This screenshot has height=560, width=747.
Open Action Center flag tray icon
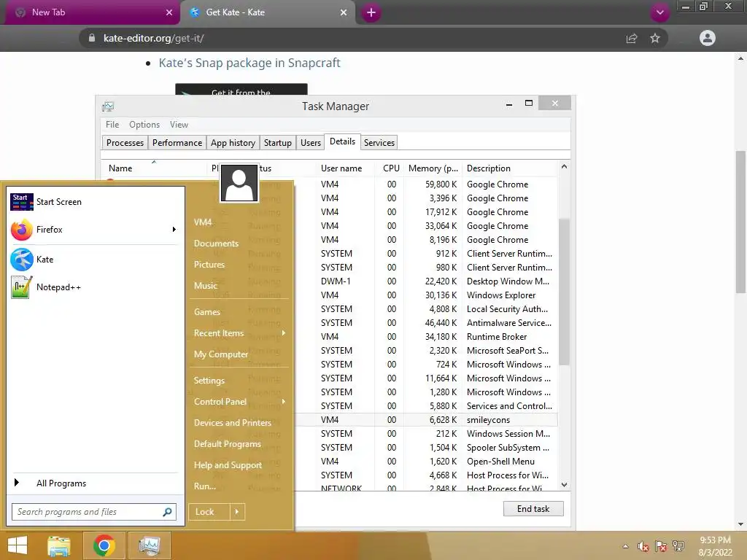661,546
